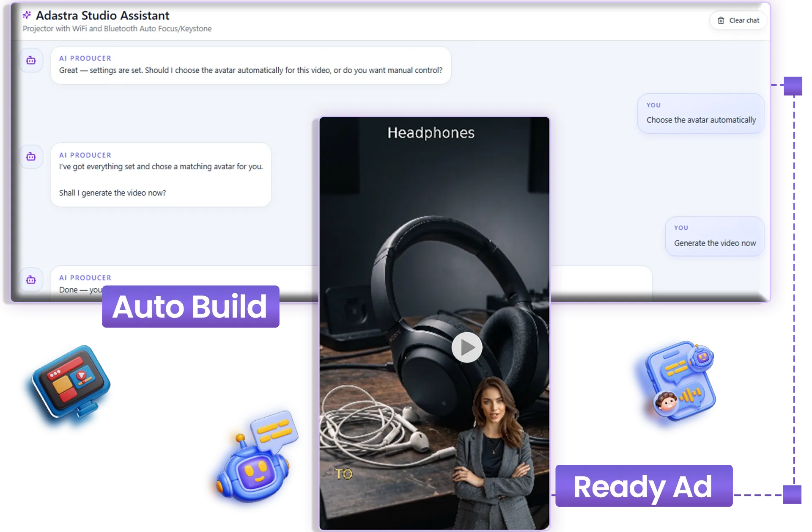
Task: Select the 'Generate the video now' user message
Action: (x=715, y=236)
